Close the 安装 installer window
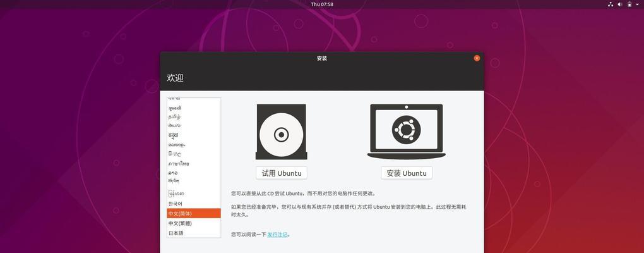This screenshot has width=644, height=253. click(x=477, y=58)
